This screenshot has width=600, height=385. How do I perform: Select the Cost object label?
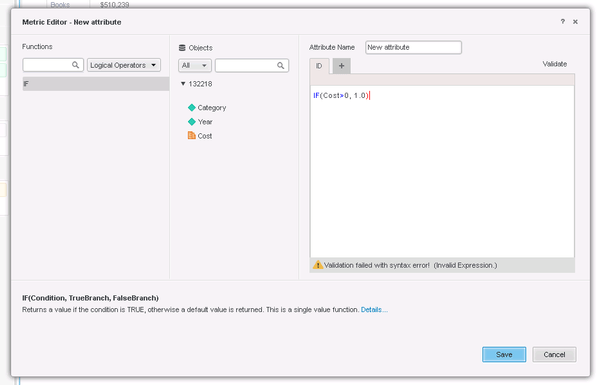[x=205, y=136]
